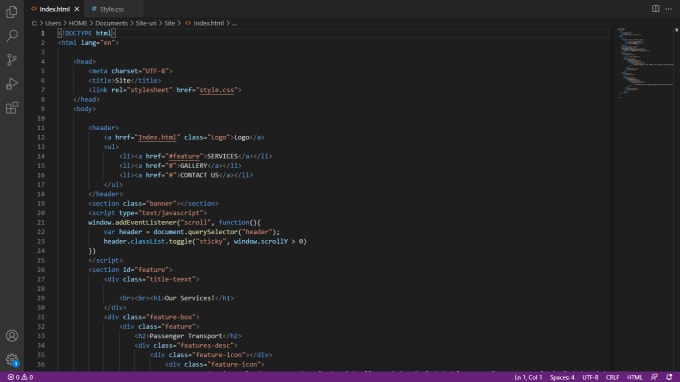
Task: Click document.querySelector on line 22
Action: click(x=195, y=232)
